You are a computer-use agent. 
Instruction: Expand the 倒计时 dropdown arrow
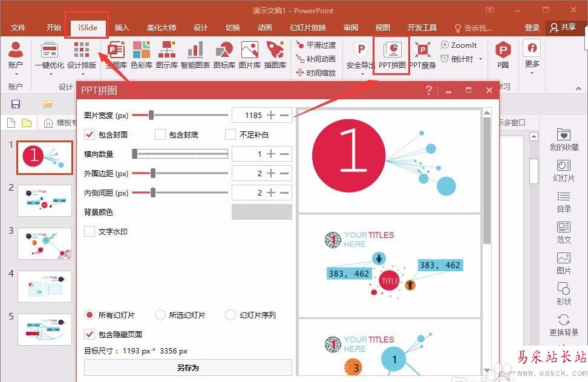(x=480, y=59)
